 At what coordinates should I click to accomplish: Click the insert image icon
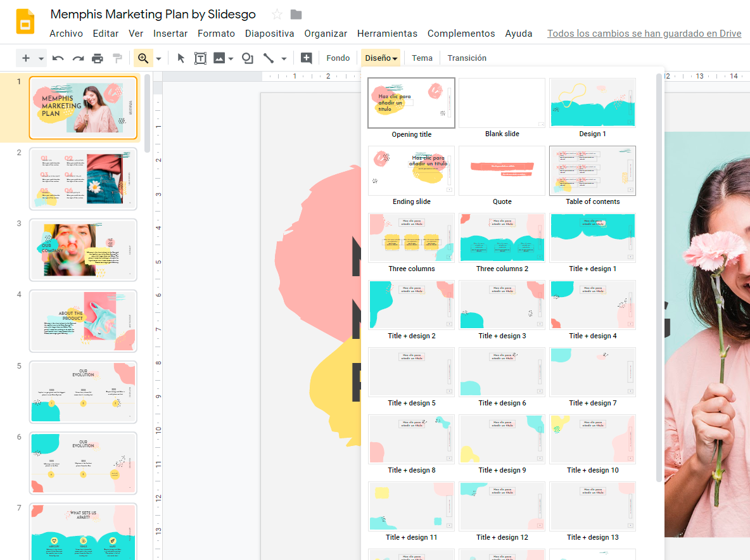[219, 58]
